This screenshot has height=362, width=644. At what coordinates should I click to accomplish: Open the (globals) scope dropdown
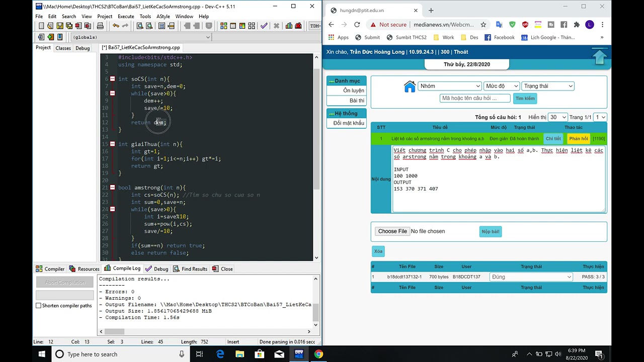[141, 37]
